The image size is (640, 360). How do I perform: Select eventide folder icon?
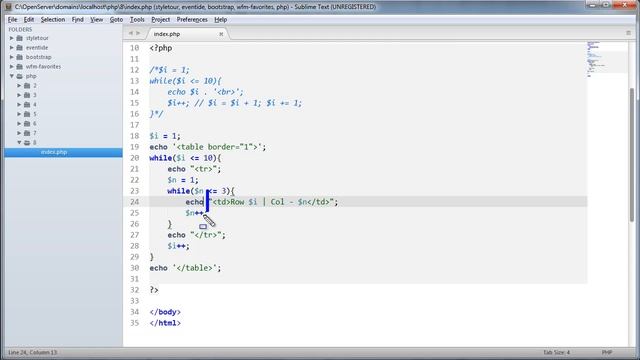(x=20, y=47)
